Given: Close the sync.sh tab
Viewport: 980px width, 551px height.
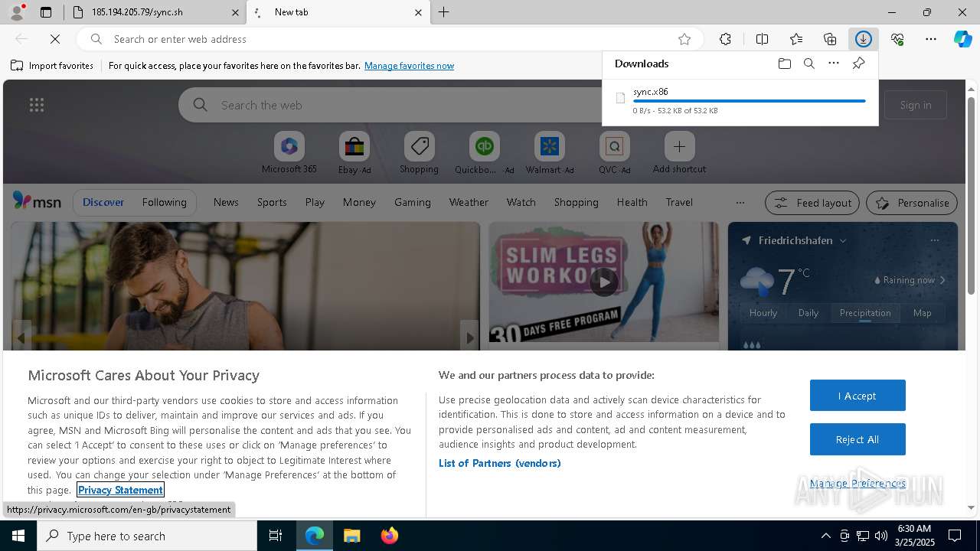Looking at the screenshot, I should coord(236,12).
